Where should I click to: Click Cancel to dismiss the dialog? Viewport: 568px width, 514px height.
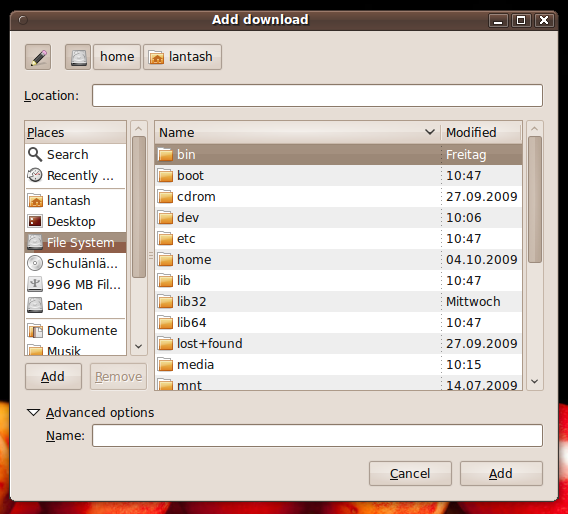(410, 473)
